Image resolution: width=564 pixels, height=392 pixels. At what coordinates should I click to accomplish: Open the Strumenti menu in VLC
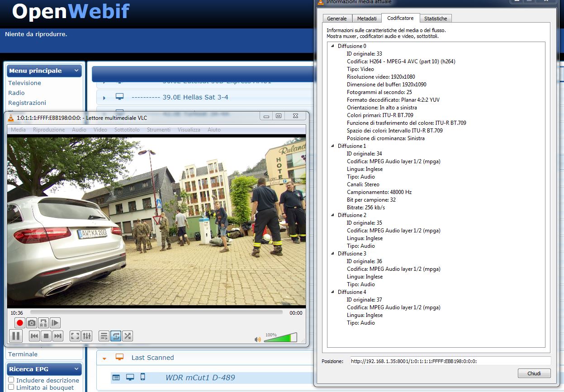pos(159,130)
